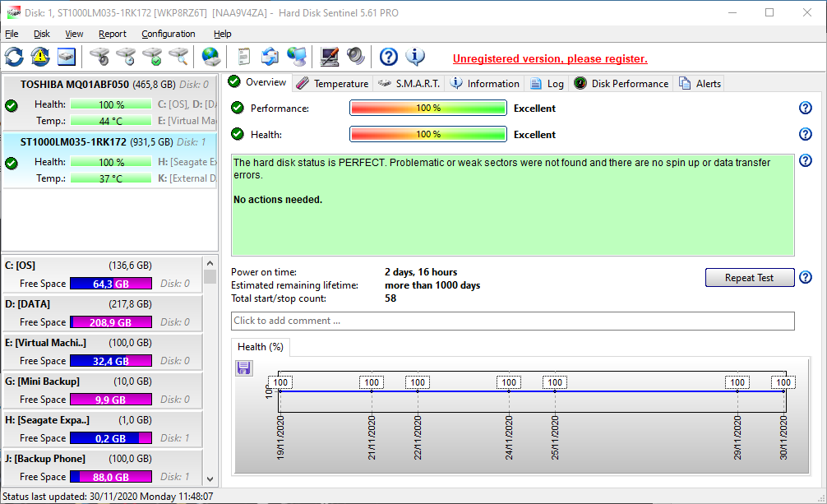827x504 pixels.
Task: Switch to the S.M.A.R.T. tab
Action: [409, 83]
